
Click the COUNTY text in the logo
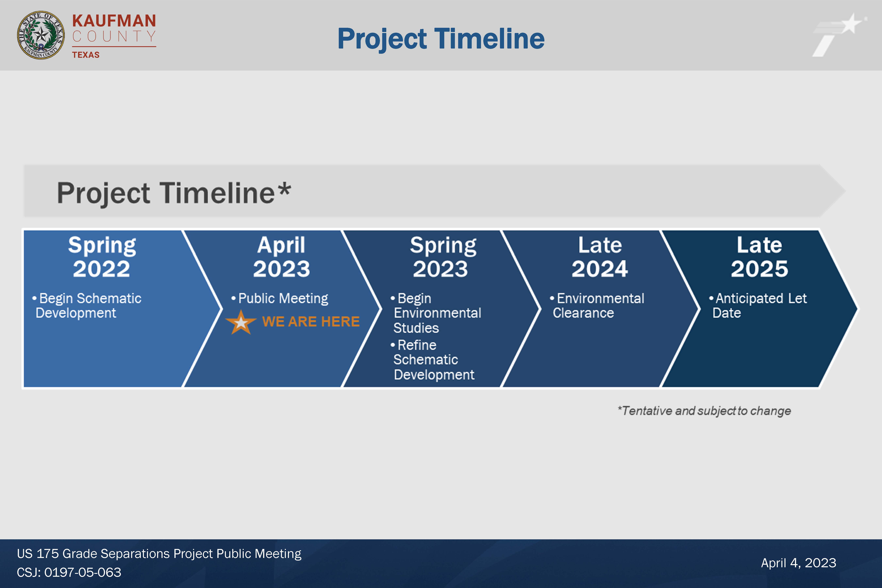tap(114, 36)
